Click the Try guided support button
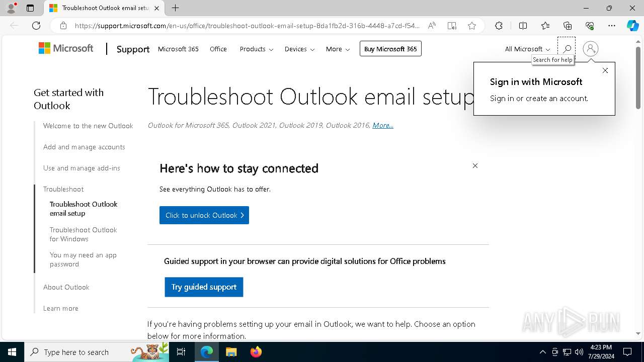This screenshot has height=362, width=644. (204, 287)
